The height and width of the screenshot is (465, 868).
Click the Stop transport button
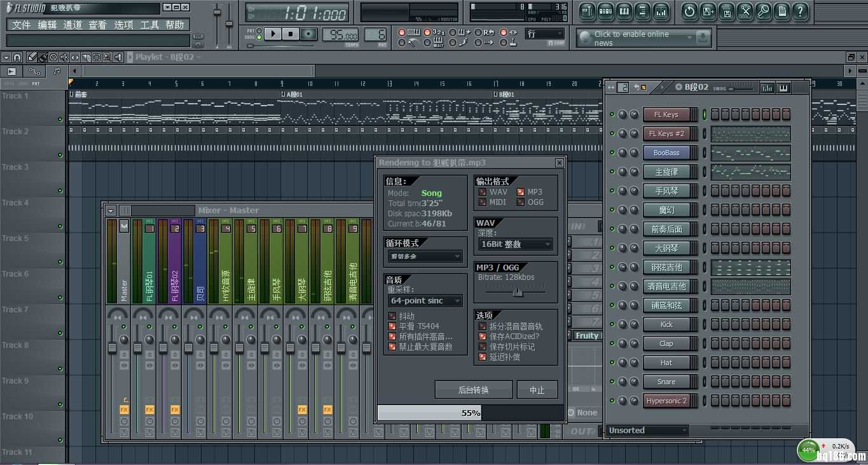(291, 34)
